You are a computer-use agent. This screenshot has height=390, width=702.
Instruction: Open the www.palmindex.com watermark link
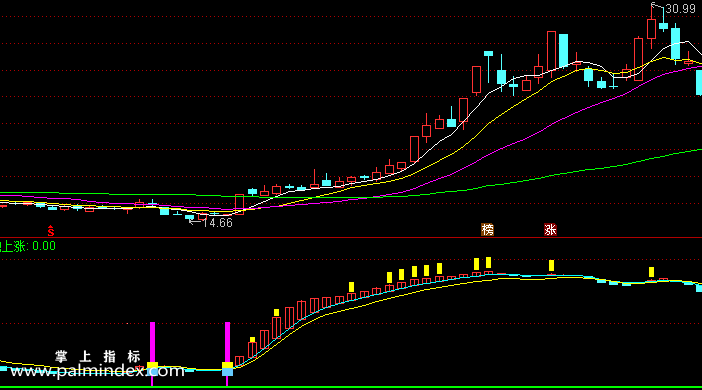(x=97, y=371)
